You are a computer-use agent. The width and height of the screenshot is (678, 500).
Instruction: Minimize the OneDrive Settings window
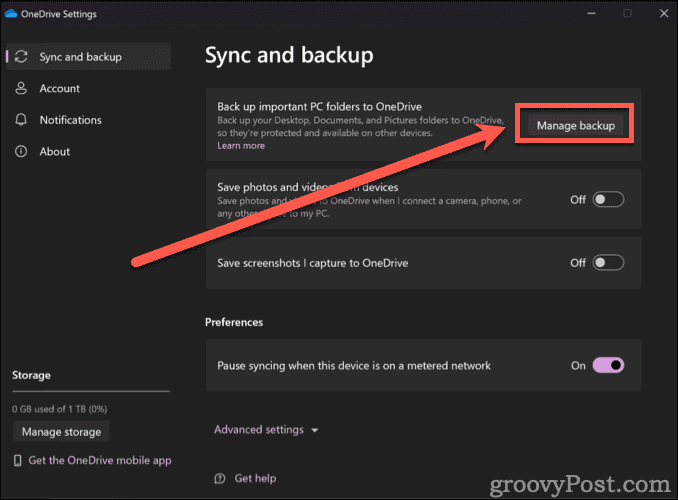click(591, 13)
